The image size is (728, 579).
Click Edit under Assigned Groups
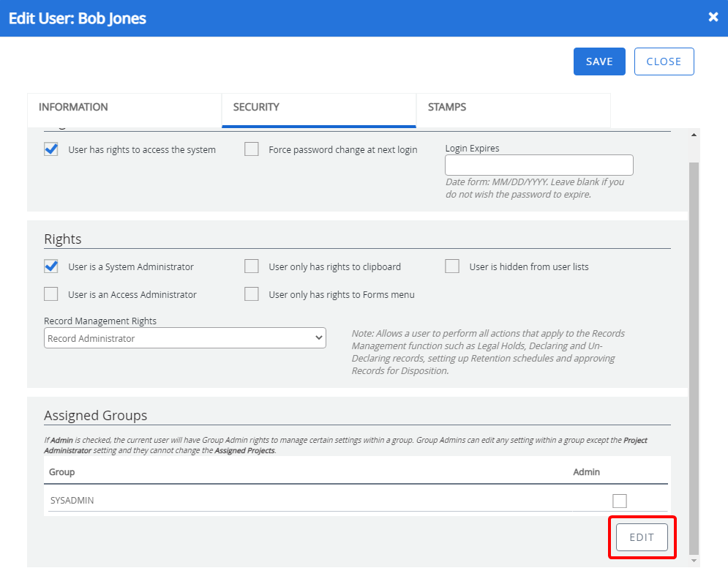tap(642, 537)
